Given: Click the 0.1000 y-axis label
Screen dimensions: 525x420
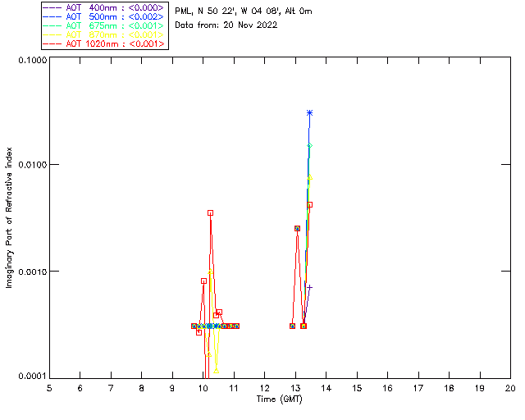Looking at the screenshot, I should pyautogui.click(x=33, y=60).
